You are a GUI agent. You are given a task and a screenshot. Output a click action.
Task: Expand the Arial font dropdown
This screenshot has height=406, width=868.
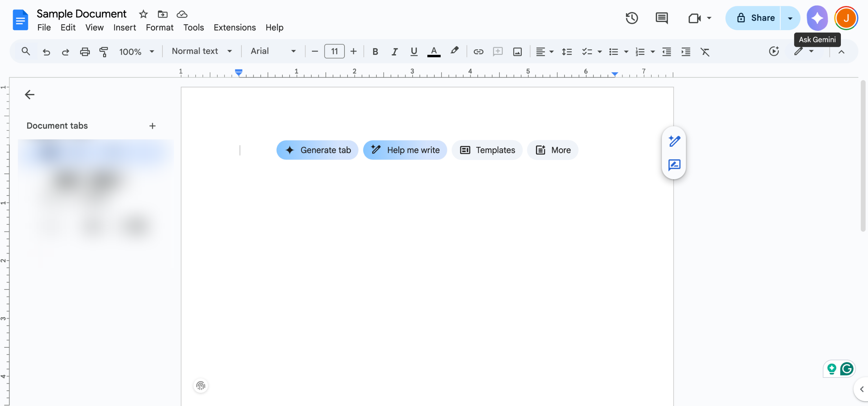pos(273,51)
